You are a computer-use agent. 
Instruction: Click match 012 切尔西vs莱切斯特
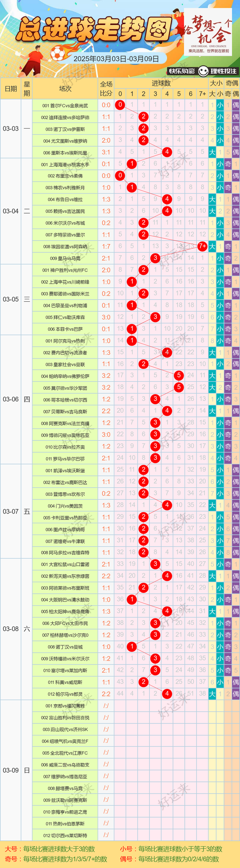65,835
